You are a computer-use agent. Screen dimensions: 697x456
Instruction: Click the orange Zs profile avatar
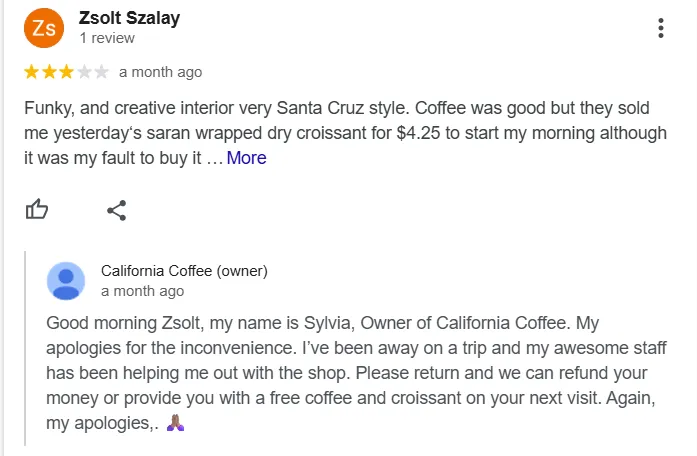click(44, 28)
